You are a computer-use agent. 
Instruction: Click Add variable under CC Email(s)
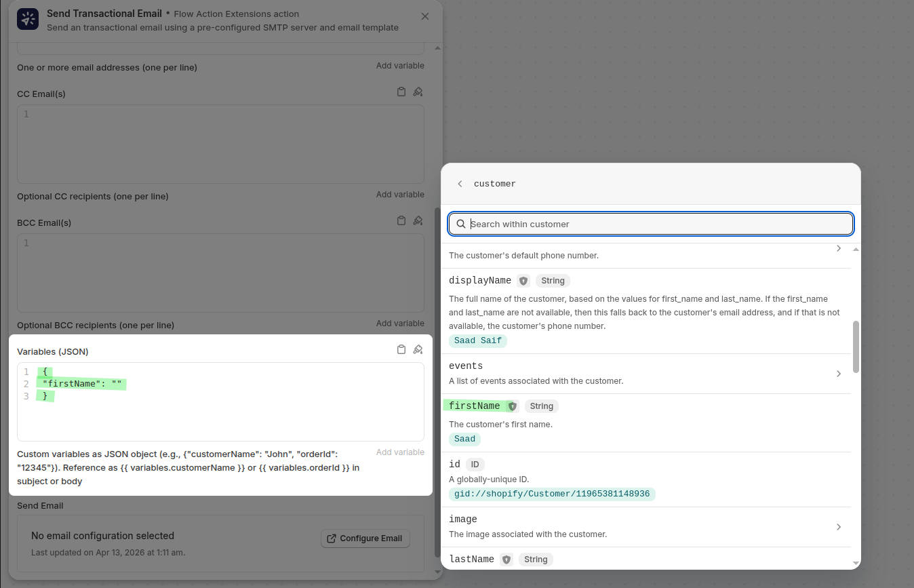point(400,195)
